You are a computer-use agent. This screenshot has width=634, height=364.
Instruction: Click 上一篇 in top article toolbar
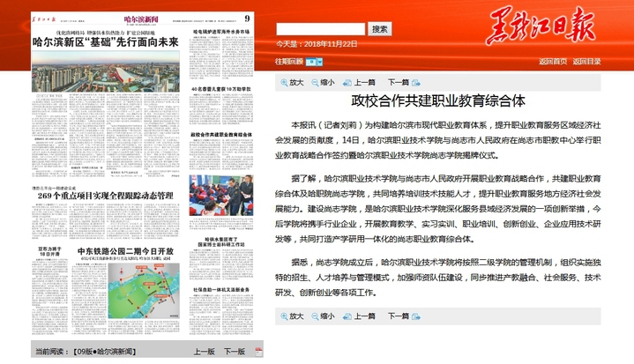(365, 83)
